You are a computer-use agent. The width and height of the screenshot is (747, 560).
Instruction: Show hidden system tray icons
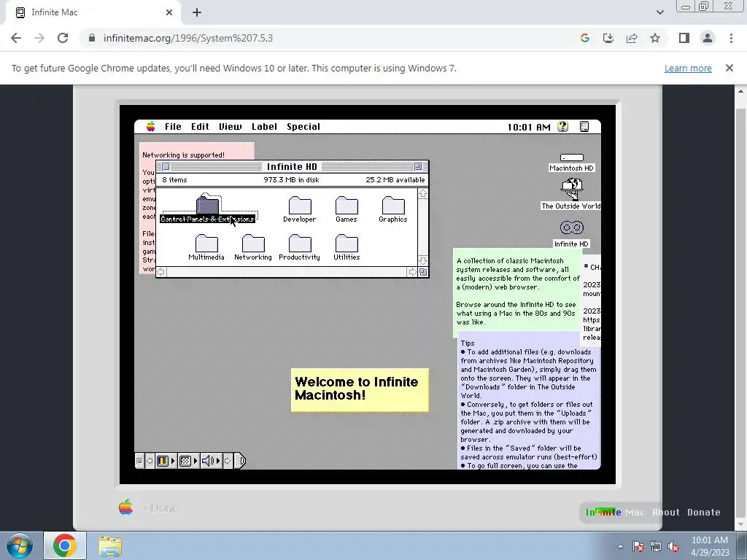(x=620, y=547)
